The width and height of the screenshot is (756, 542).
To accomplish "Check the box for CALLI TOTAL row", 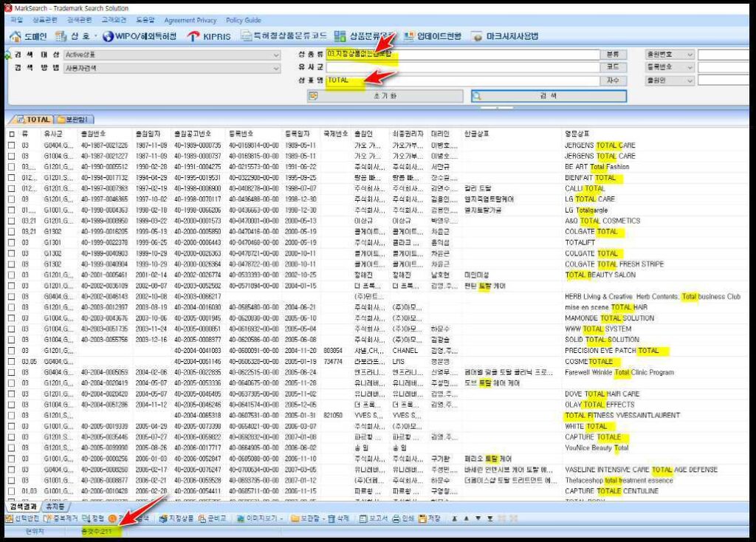I will click(x=12, y=188).
